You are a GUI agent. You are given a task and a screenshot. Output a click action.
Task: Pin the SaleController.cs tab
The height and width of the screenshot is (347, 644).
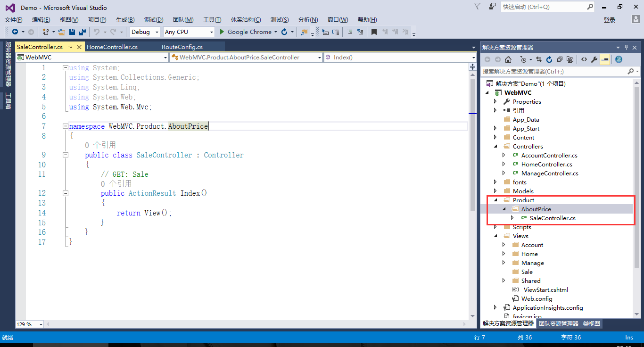coord(70,47)
